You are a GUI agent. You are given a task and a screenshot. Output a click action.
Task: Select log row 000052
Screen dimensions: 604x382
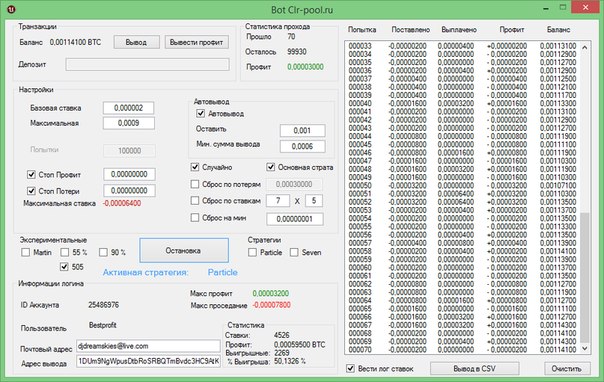pos(462,202)
